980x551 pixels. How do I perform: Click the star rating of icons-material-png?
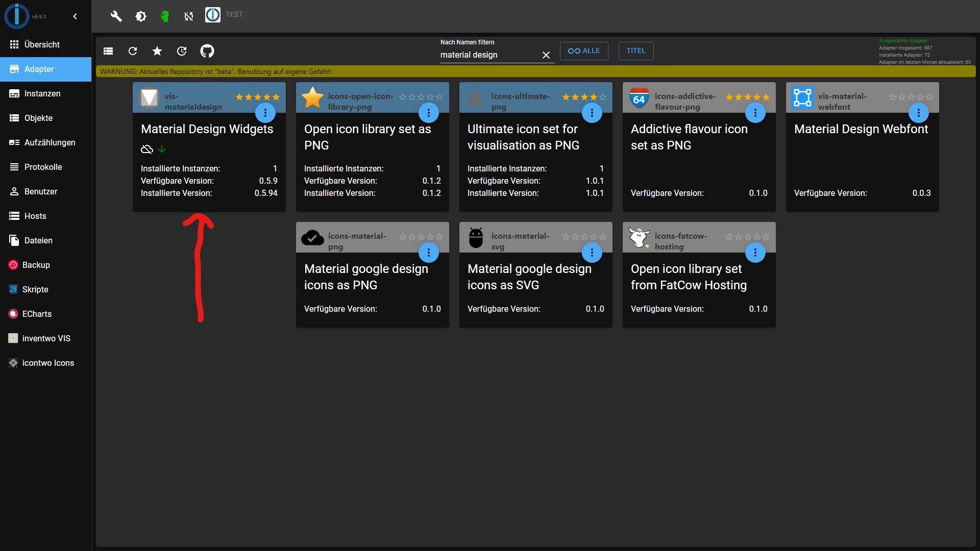pyautogui.click(x=421, y=237)
